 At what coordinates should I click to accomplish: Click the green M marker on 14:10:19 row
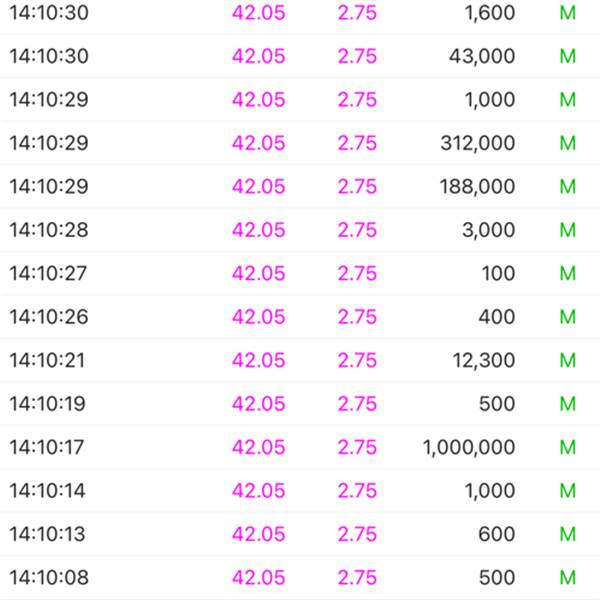[x=567, y=404]
